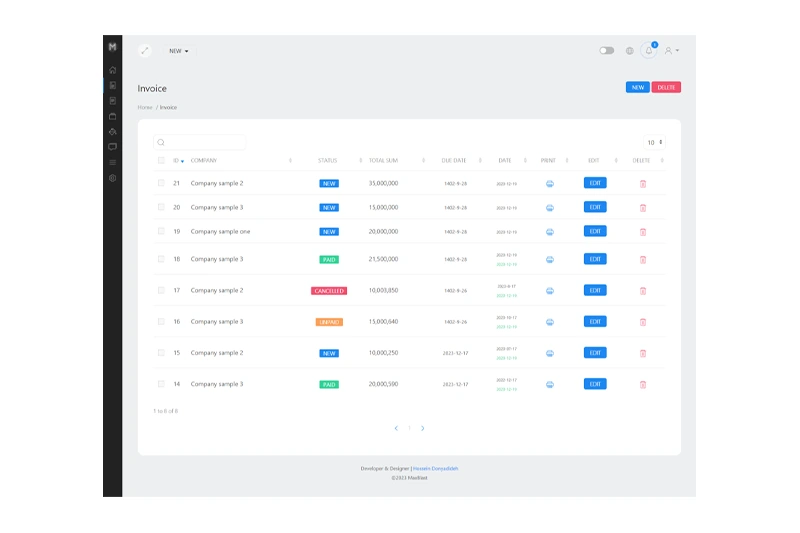Tick the checkbox for invoice 19
The image size is (800, 533).
160,231
